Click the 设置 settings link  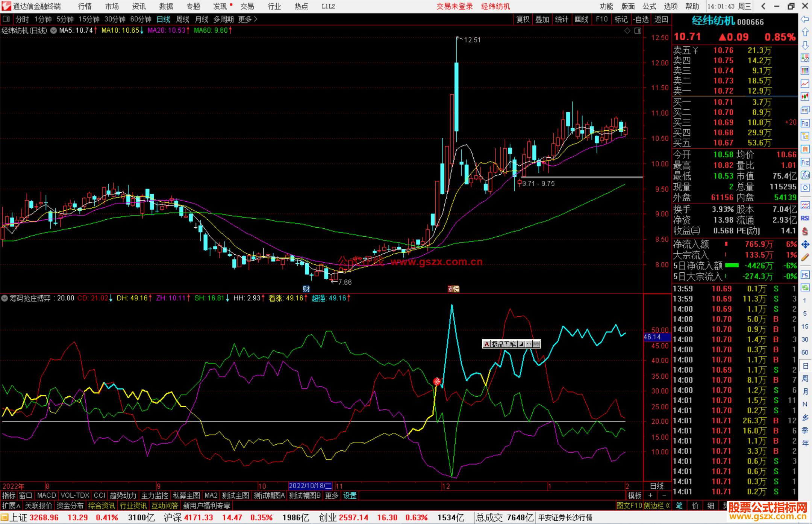point(350,495)
